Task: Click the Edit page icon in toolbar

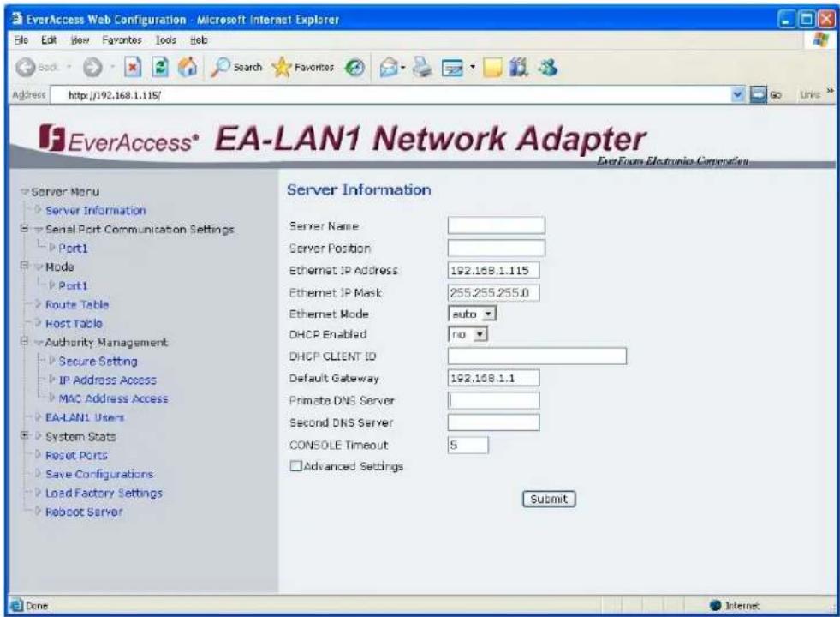Action: point(452,68)
